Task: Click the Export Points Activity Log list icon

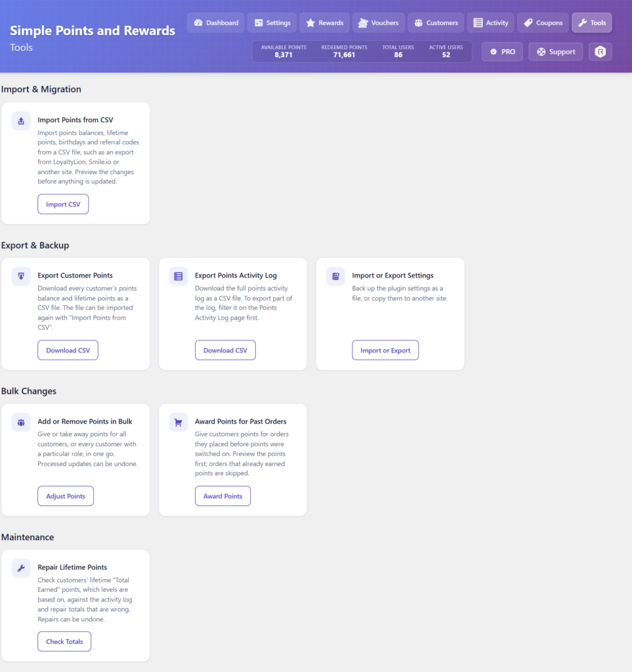Action: coord(179,276)
